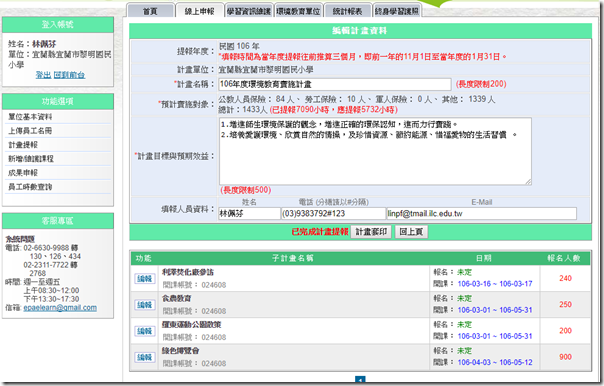The image size is (604, 386).
Task: Click the 登出 logout link
Action: click(43, 75)
